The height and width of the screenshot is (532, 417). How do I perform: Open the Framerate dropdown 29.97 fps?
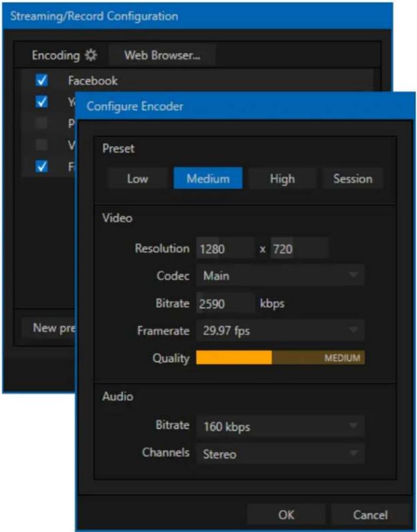point(280,331)
